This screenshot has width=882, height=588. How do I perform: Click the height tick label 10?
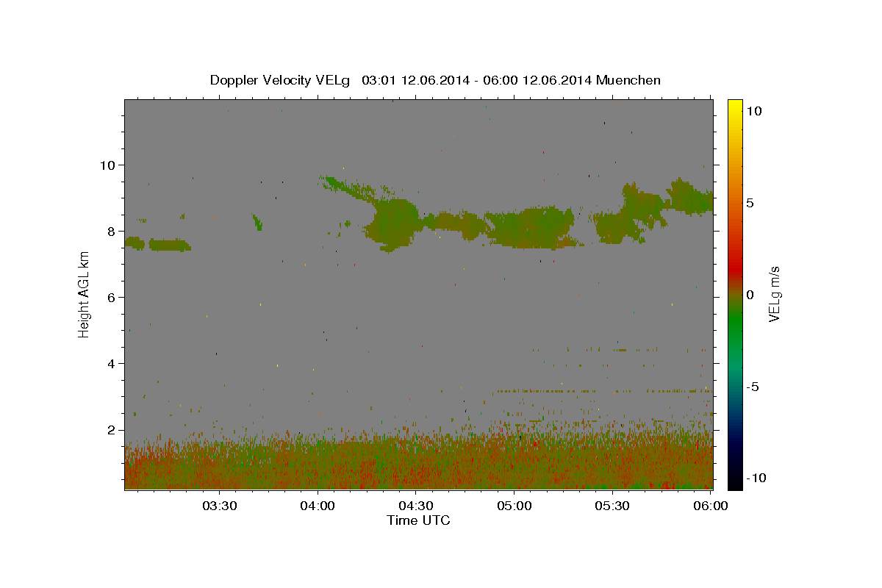[110, 165]
